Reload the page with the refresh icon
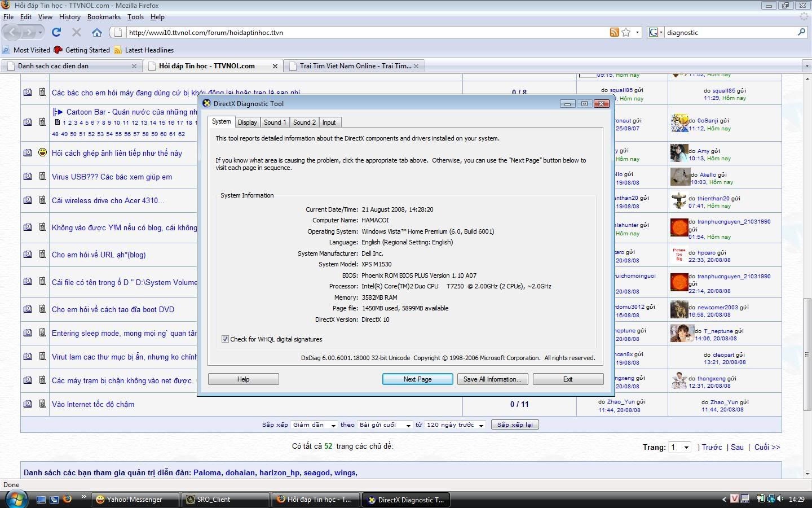 [56, 32]
